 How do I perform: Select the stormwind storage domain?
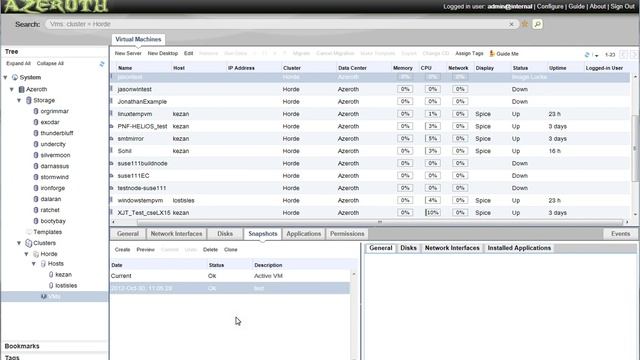click(55, 177)
